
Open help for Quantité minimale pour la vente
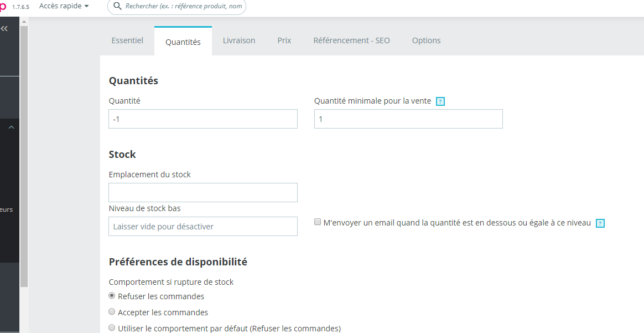click(x=440, y=101)
